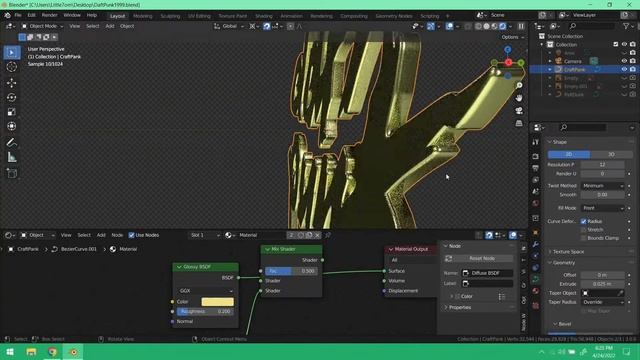Open viewport Options button
Screen dimensions: 640x360
pos(513,37)
